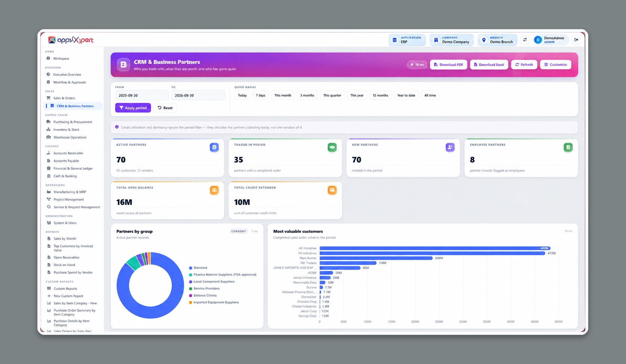This screenshot has height=364, width=626.
Task: Click the Refresh button
Action: (524, 65)
